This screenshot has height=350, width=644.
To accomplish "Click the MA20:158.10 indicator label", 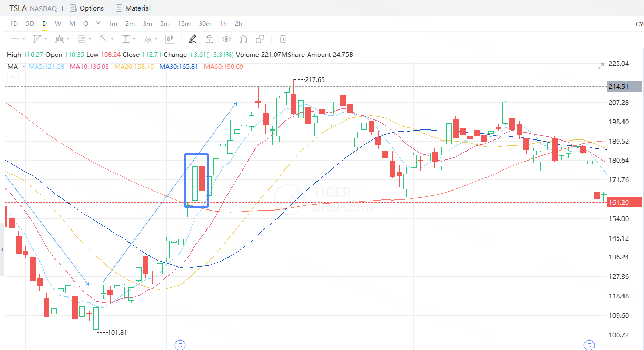I will point(134,67).
